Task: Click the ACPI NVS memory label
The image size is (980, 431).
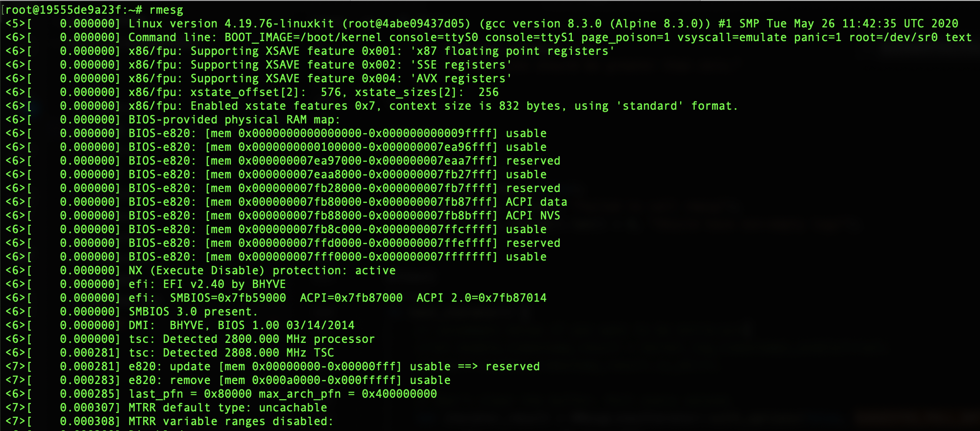Action: point(533,215)
